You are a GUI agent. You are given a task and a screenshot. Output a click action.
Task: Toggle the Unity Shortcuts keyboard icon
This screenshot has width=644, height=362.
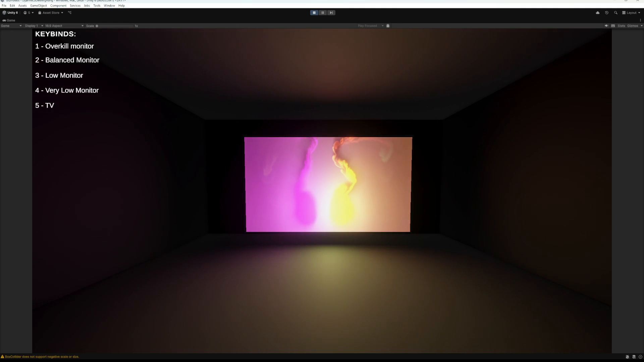coord(613,26)
